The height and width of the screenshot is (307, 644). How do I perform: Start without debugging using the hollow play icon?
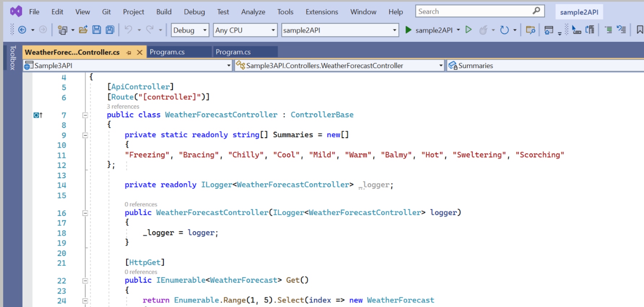(468, 30)
